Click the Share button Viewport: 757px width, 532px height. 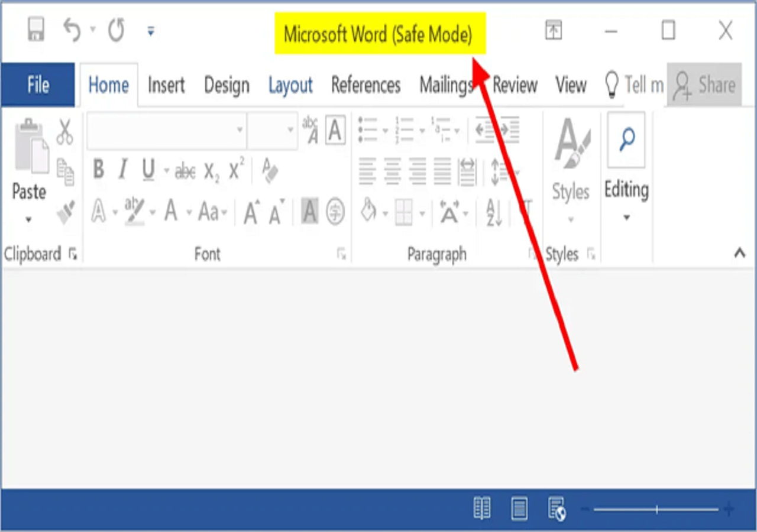pos(705,85)
